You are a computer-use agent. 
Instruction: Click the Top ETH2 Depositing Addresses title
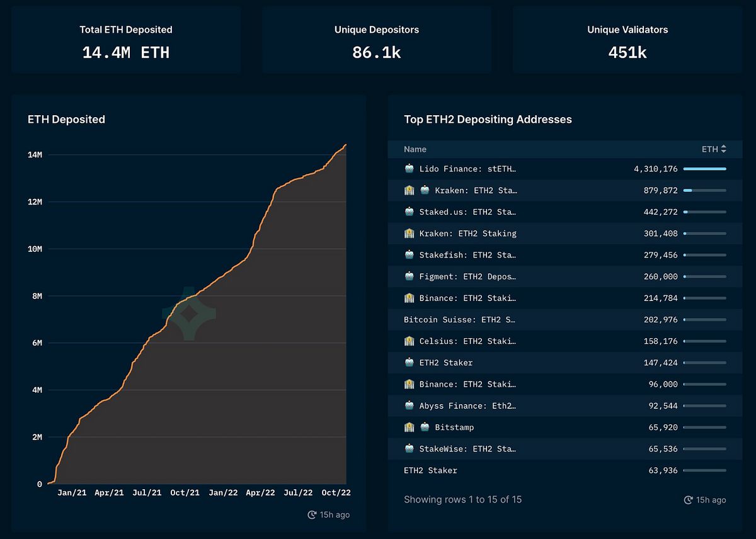click(488, 119)
